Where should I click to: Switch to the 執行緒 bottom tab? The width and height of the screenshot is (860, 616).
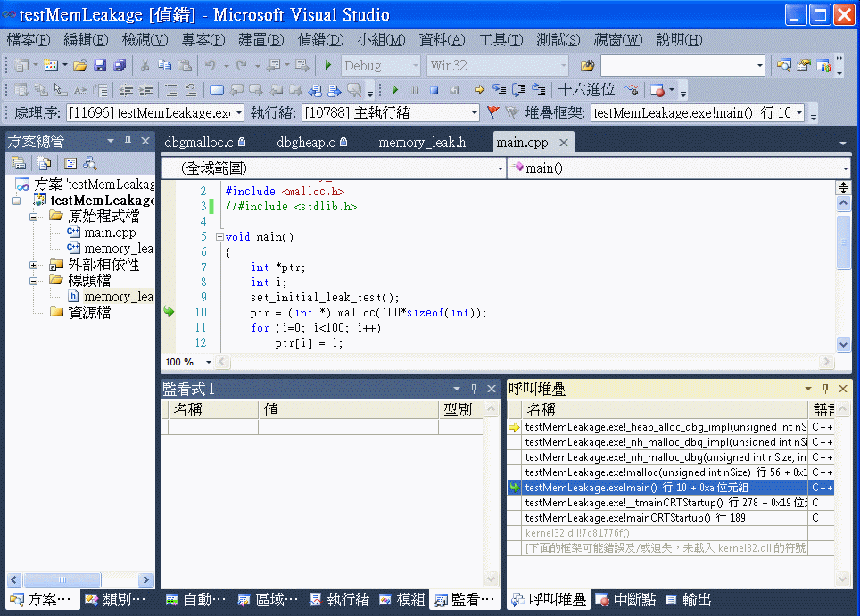point(340,600)
